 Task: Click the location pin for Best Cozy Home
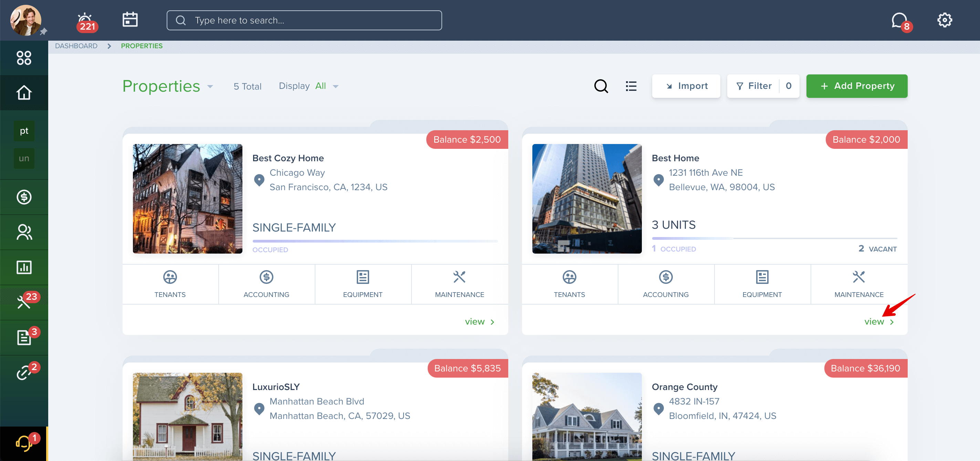point(259,180)
